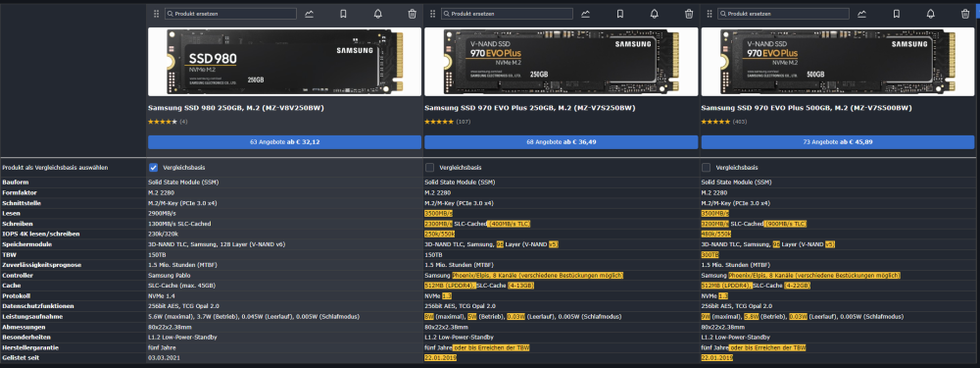Focus 'Produkt ersetzen' search above 970 EVO Plus 250GB
The image size is (980, 368).
(x=507, y=14)
